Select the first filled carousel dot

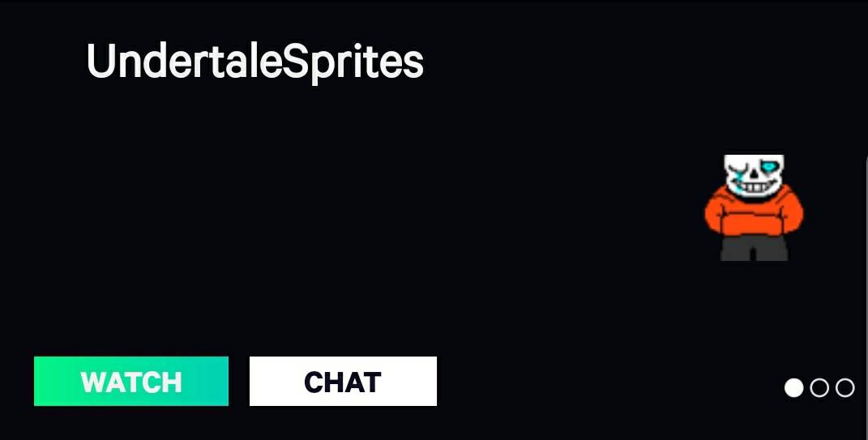click(793, 388)
